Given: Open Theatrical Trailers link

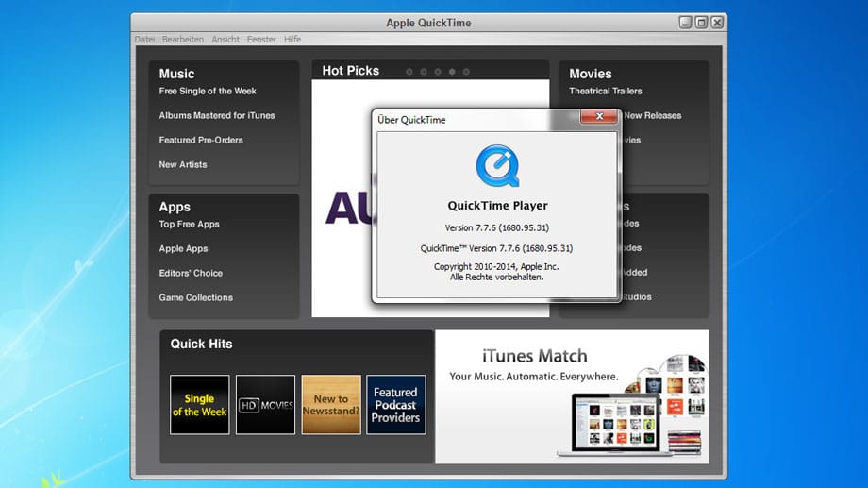Looking at the screenshot, I should [x=606, y=91].
